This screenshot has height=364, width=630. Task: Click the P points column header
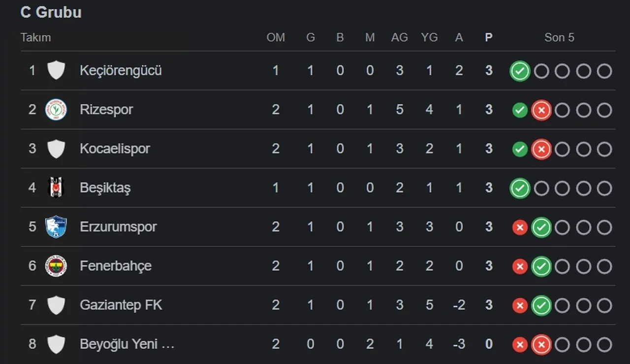click(489, 37)
